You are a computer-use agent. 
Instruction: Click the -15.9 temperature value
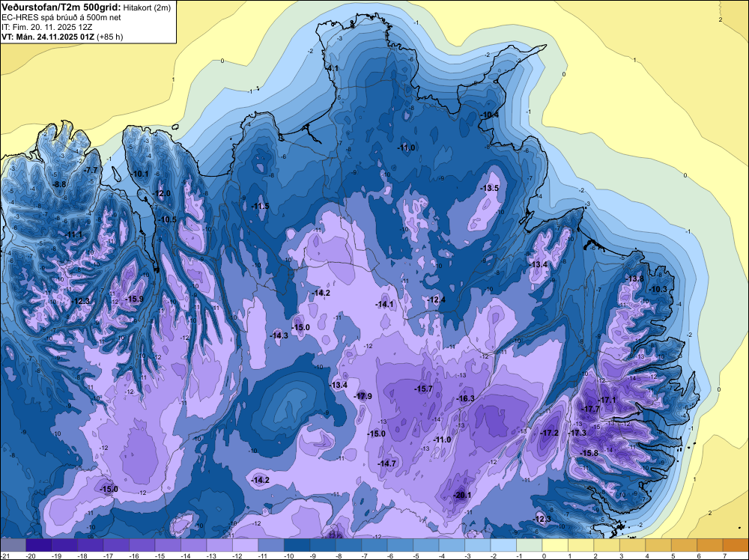pyautogui.click(x=134, y=299)
